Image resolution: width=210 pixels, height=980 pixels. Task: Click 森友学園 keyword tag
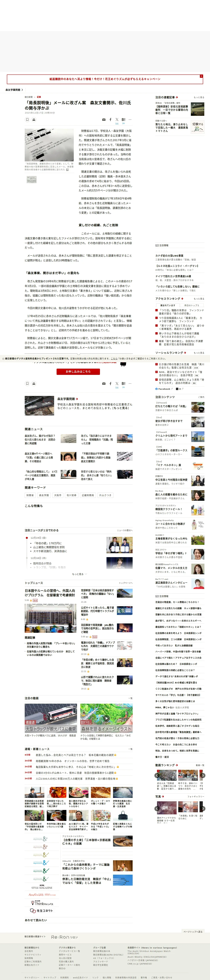tap(44, 495)
